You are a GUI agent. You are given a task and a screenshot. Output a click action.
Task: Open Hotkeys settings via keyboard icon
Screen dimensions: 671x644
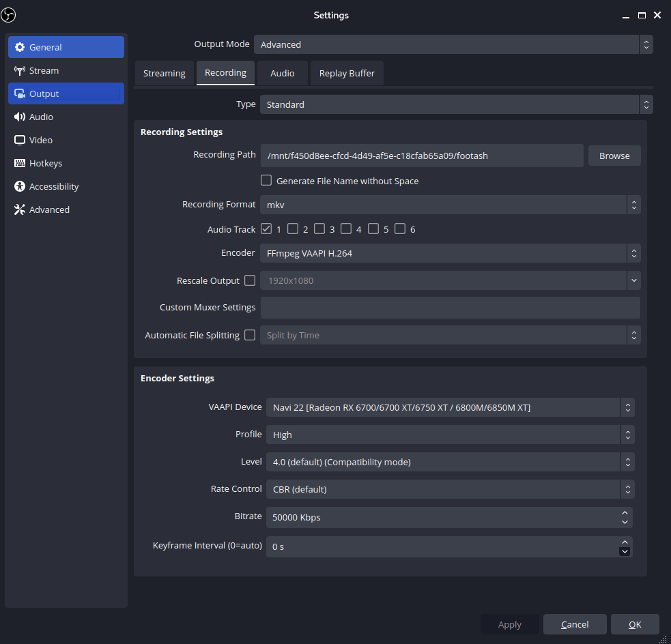(20, 163)
